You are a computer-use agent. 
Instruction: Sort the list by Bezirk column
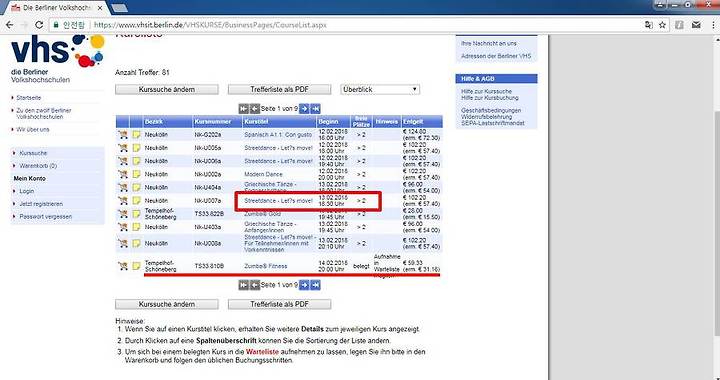pos(154,122)
